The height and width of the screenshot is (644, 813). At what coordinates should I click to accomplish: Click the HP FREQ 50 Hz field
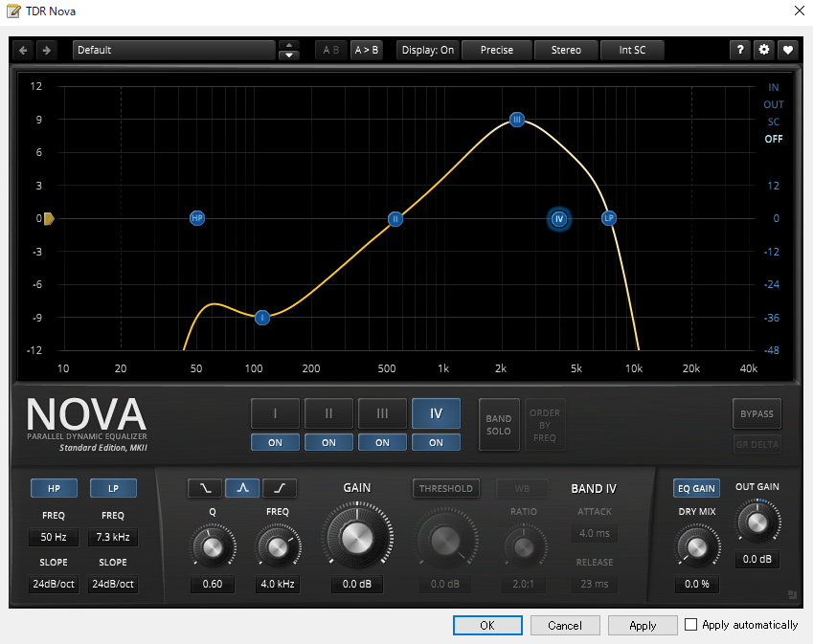point(54,537)
